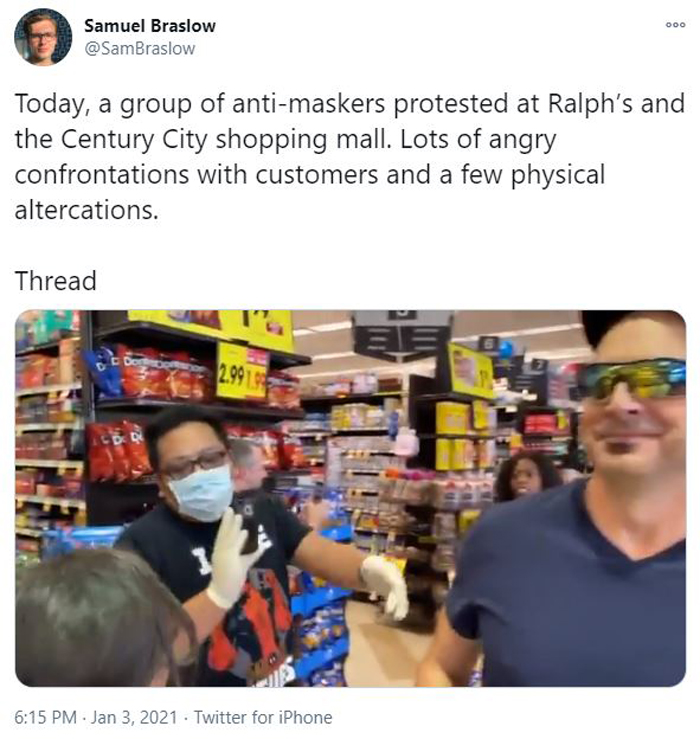Open Samuel Braslow's profile picture

[x=43, y=37]
